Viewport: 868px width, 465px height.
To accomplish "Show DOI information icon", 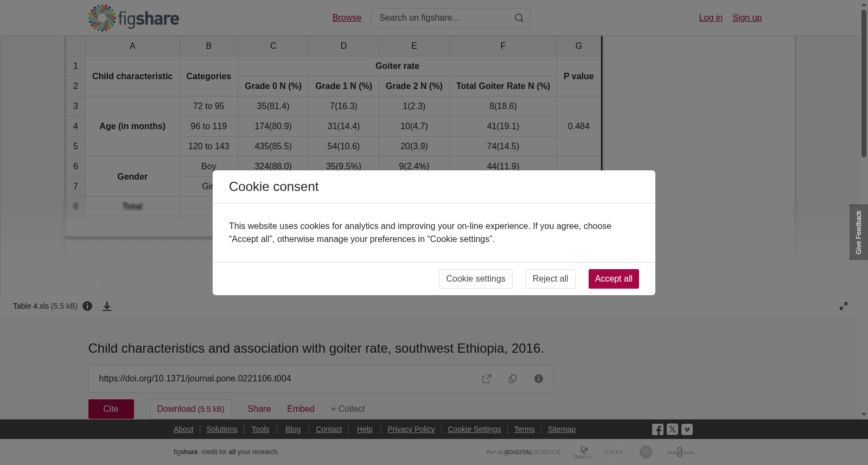I will pos(539,379).
